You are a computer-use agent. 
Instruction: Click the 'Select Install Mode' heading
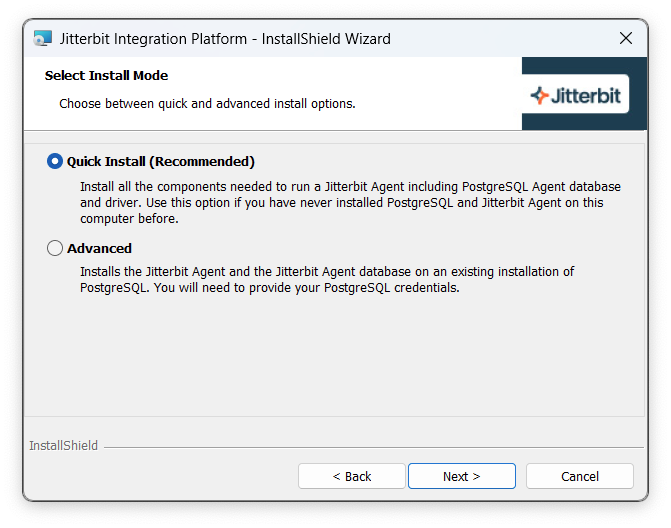tap(107, 76)
